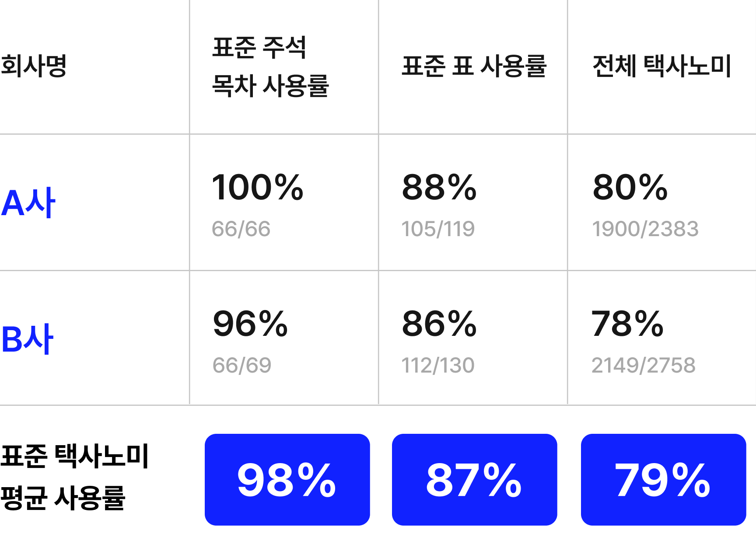Screen dimensions: 756x551
Task: Click B사's 78% value cell
Action: click(627, 324)
